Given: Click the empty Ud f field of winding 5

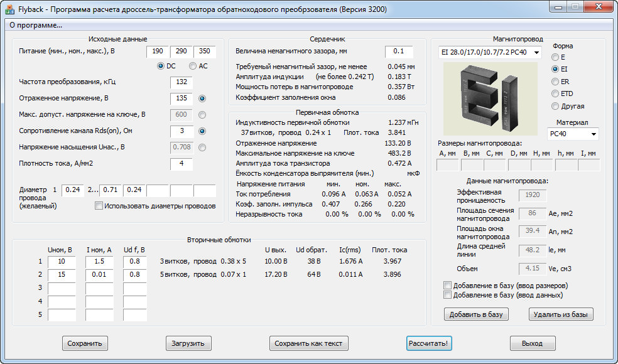Looking at the screenshot, I should 135,315.
